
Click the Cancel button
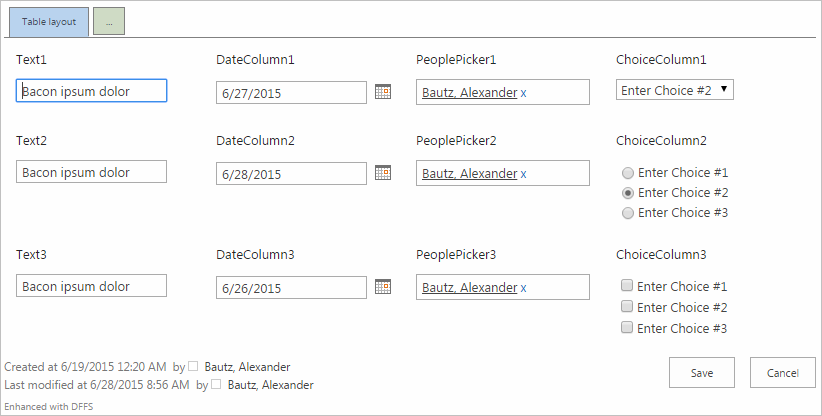pos(782,372)
